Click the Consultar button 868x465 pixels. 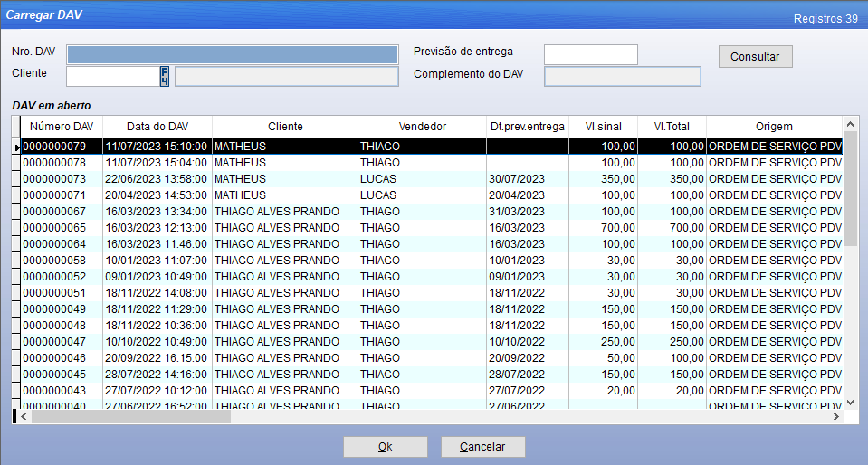click(x=755, y=56)
